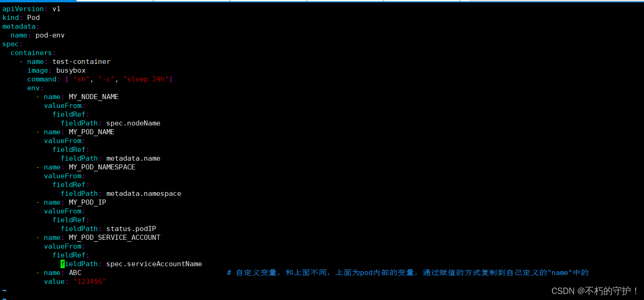Select the MY_NODE_NAME variable name

click(94, 97)
